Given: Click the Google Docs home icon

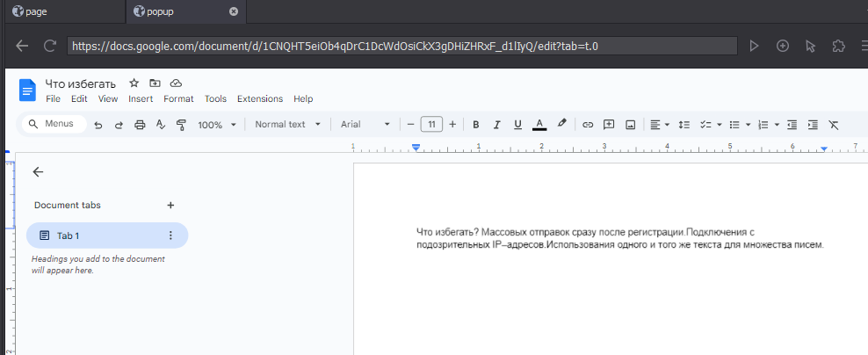Looking at the screenshot, I should tap(27, 91).
